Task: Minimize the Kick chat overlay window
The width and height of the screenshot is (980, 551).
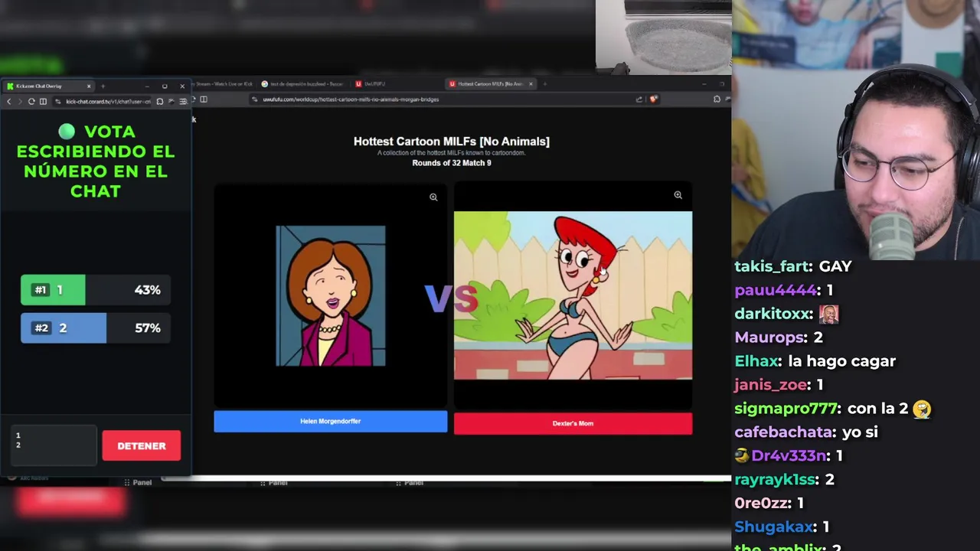Action: (146, 86)
